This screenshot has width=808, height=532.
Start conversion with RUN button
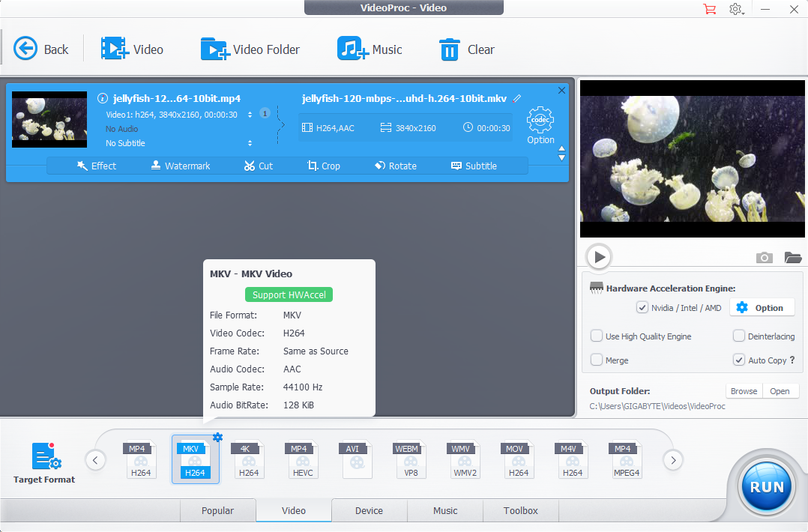point(767,487)
